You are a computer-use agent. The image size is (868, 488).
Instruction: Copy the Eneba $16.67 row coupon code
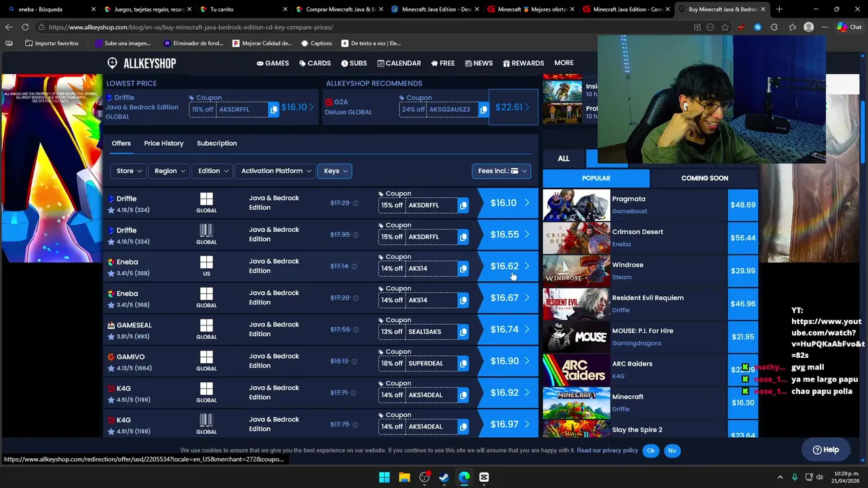(463, 300)
